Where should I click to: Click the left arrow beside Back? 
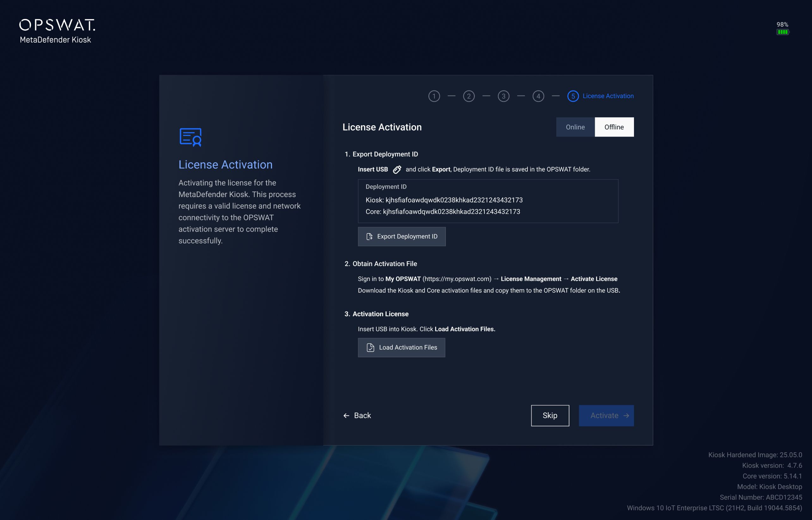coord(346,416)
